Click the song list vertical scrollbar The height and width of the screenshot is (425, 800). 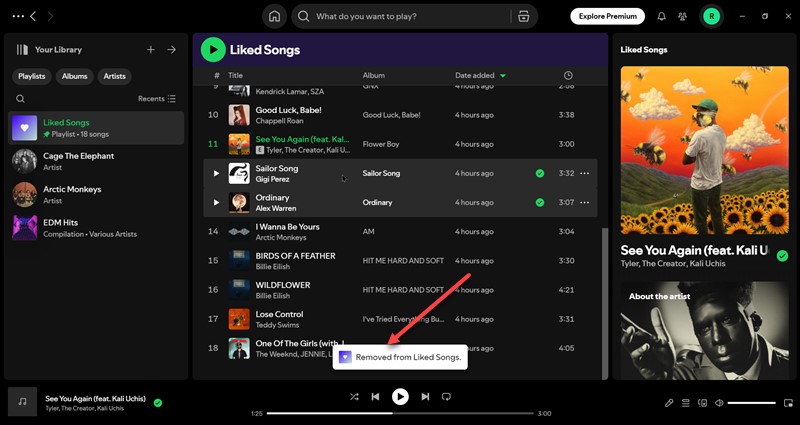pyautogui.click(x=605, y=304)
